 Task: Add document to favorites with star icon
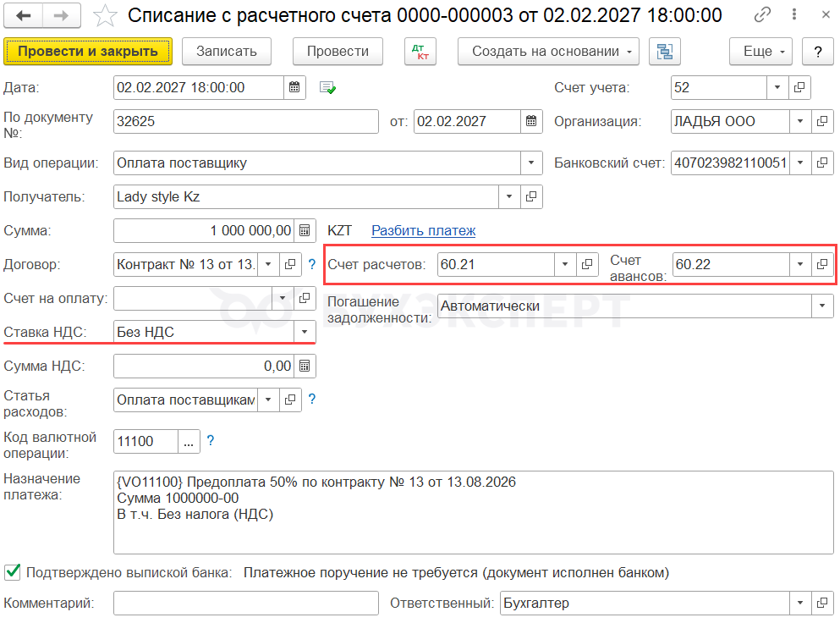pyautogui.click(x=105, y=15)
